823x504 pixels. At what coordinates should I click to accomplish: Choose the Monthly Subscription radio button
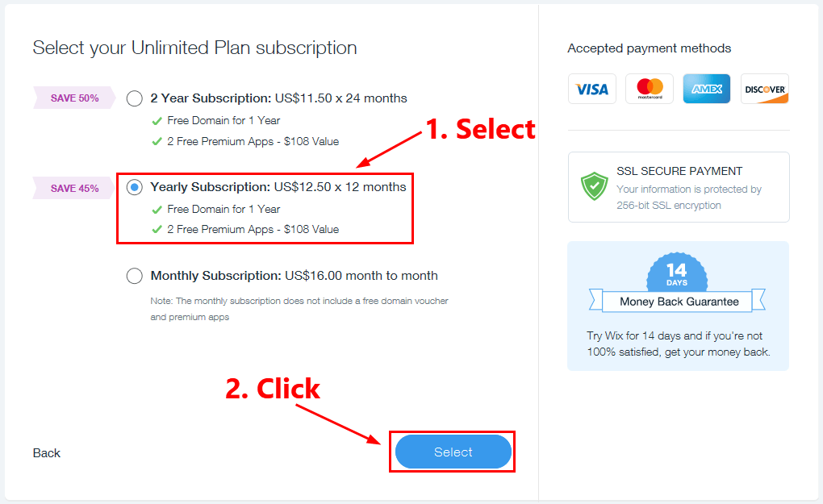135,276
